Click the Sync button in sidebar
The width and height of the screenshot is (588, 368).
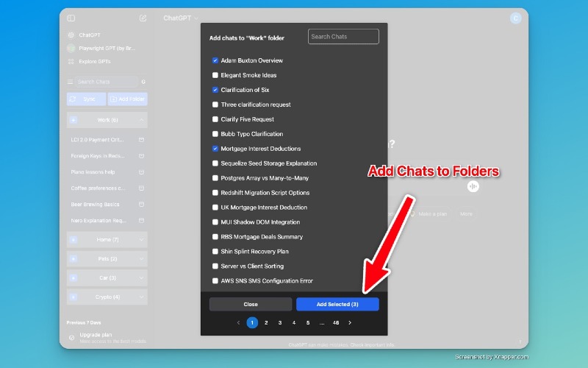[x=86, y=99]
